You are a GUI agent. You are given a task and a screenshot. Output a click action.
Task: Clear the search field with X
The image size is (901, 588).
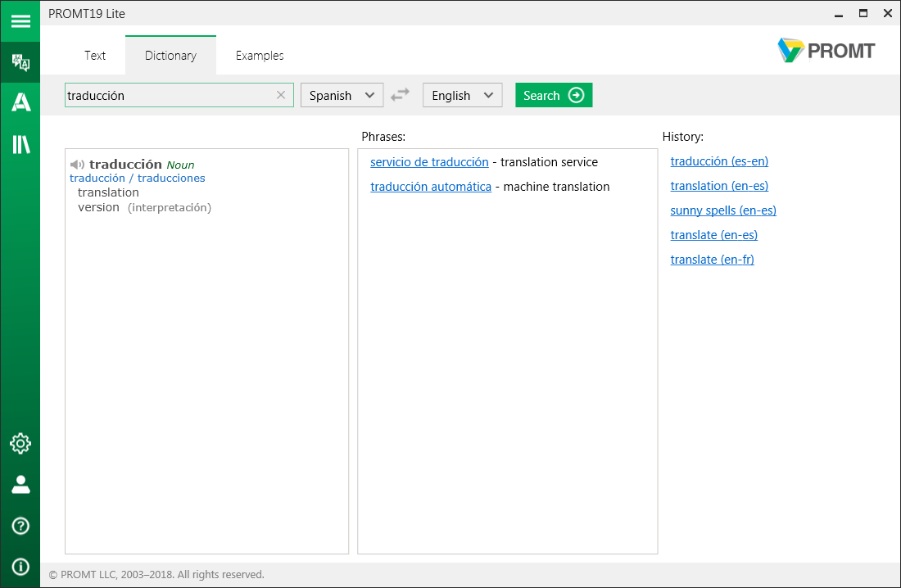tap(281, 95)
